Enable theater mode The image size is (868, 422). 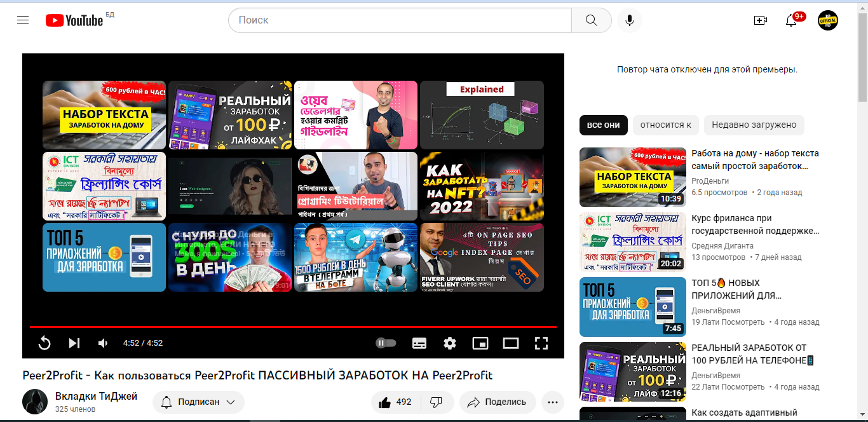tap(511, 343)
